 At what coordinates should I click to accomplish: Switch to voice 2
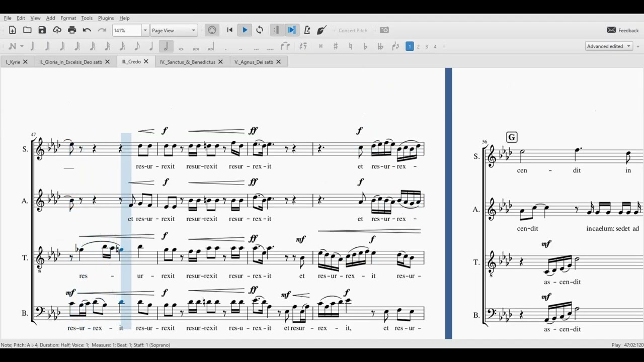coord(418,46)
